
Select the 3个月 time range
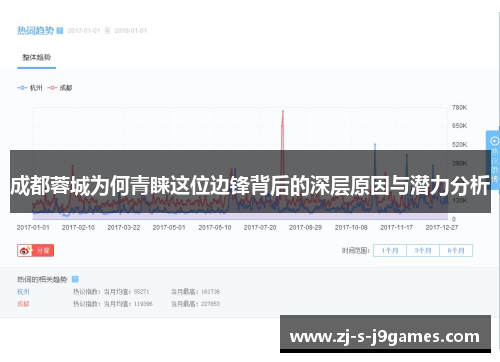[x=423, y=250]
